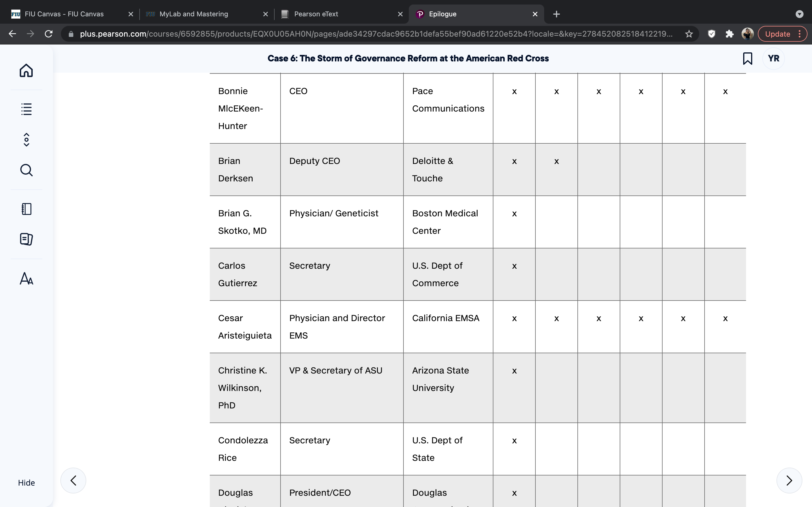The image size is (812, 507).
Task: Star this page in address bar
Action: click(x=689, y=34)
